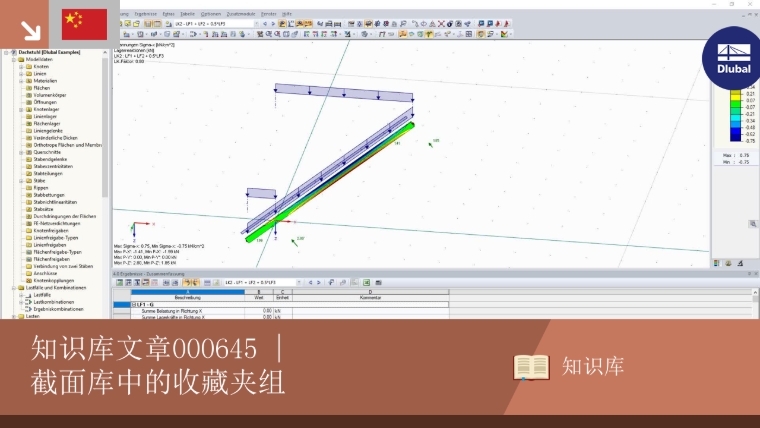Click the print icon in results table toolbar
This screenshot has height=428, width=760.
point(378,283)
